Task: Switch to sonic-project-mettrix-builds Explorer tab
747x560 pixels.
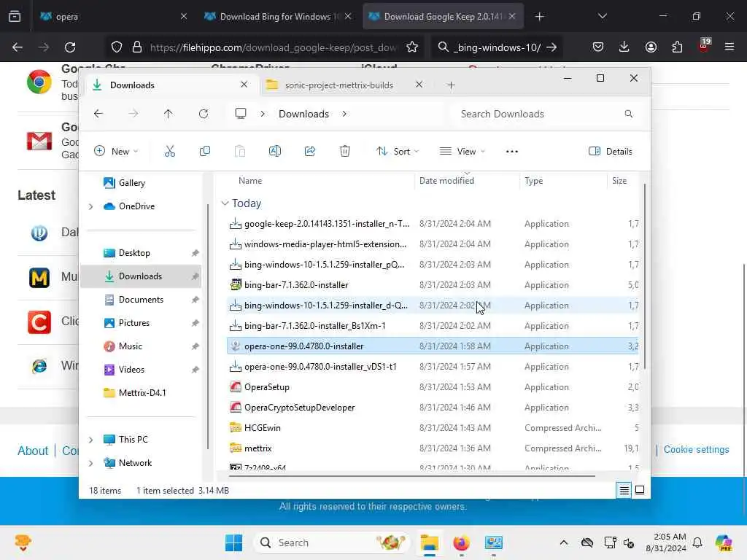Action: [x=338, y=85]
